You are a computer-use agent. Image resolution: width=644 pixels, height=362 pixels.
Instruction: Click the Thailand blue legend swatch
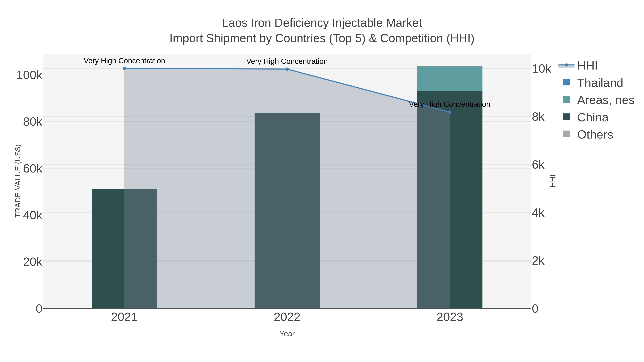click(567, 82)
